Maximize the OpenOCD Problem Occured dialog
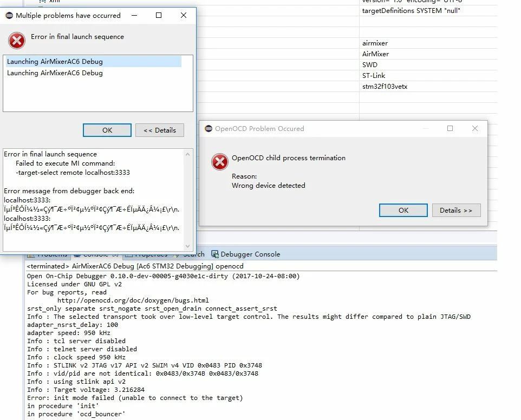 (450, 128)
